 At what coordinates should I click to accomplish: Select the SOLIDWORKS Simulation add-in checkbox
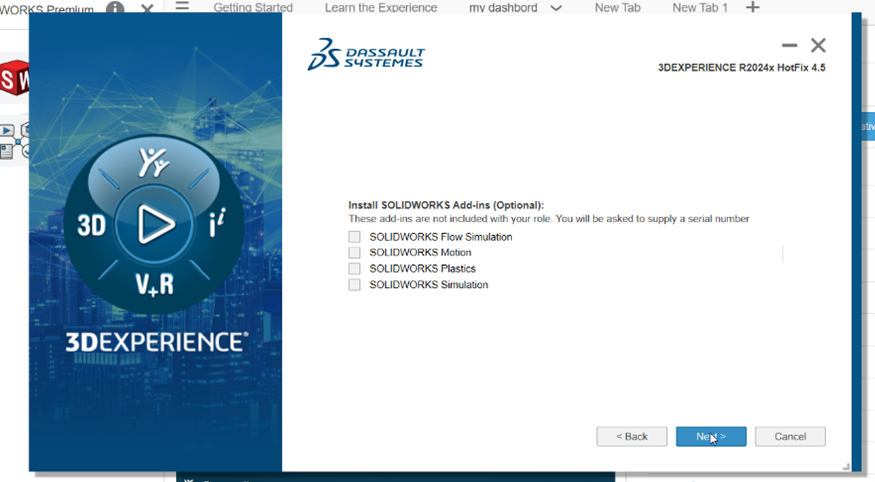pos(354,285)
